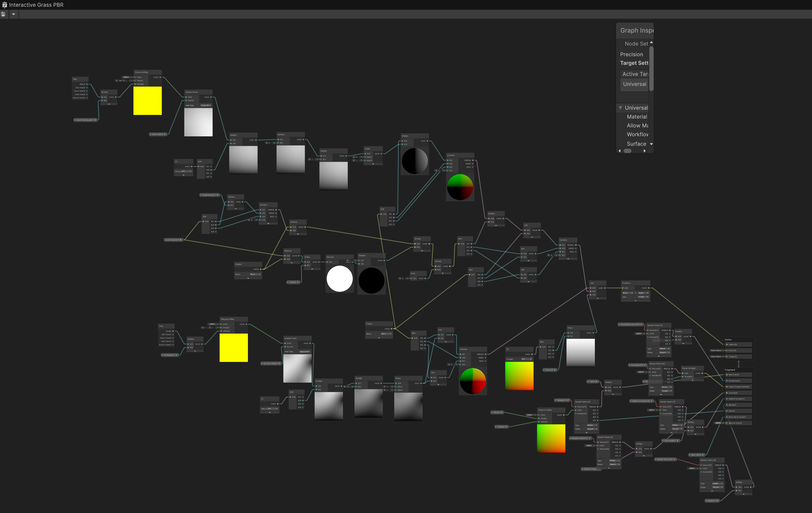Screen dimensions: 812x513
Task: Click the Shader Graph icon in the title bar
Action: pyautogui.click(x=5, y=5)
